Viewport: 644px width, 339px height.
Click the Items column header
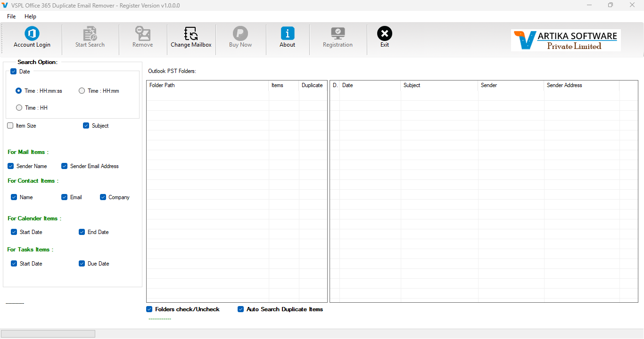tap(284, 85)
